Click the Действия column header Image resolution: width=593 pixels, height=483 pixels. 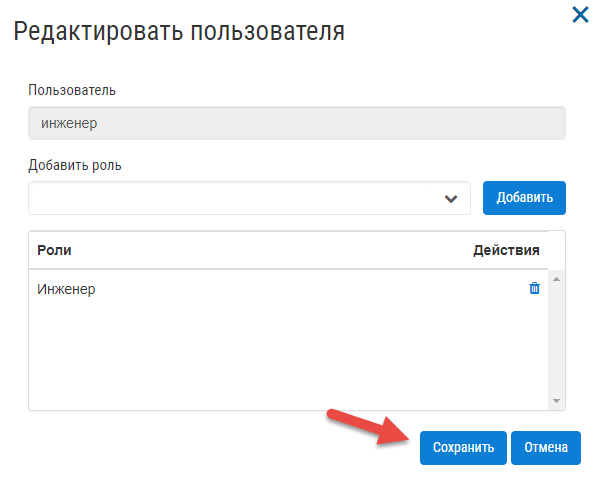[506, 250]
